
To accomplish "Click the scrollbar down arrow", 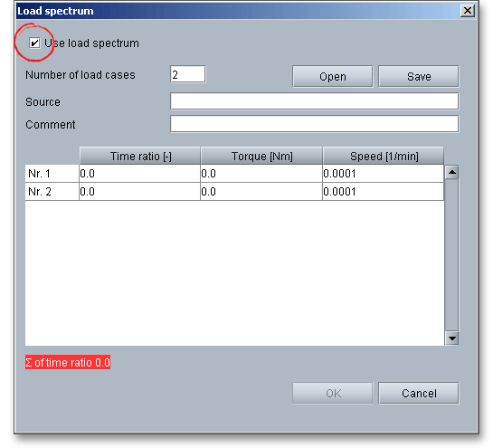I will tap(451, 338).
